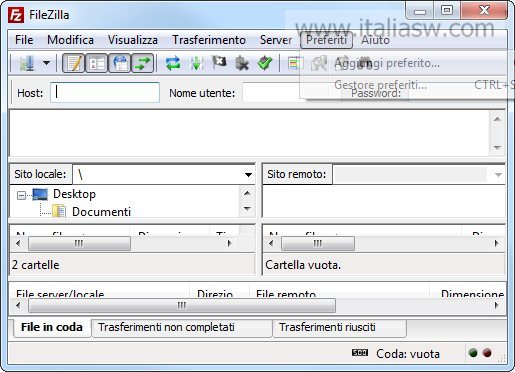The image size is (515, 372).
Task: Click the 'Coda: vuota' status text
Action: click(408, 354)
